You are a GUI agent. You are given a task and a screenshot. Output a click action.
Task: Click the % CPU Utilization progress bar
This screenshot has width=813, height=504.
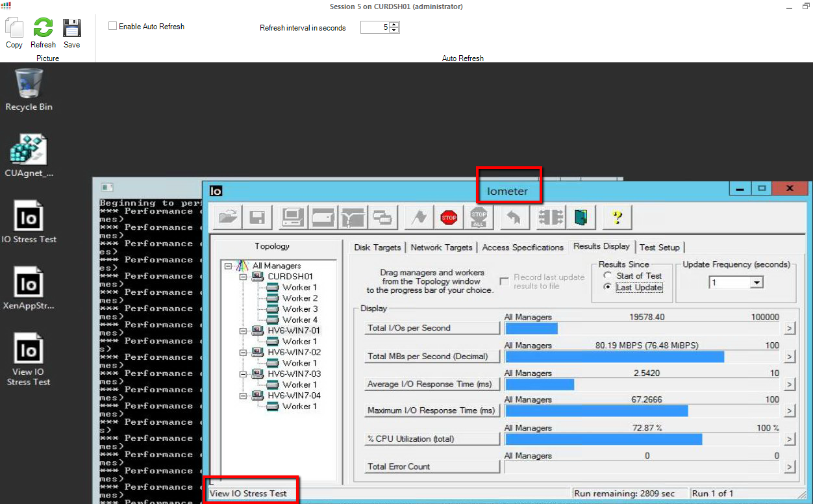coord(642,440)
